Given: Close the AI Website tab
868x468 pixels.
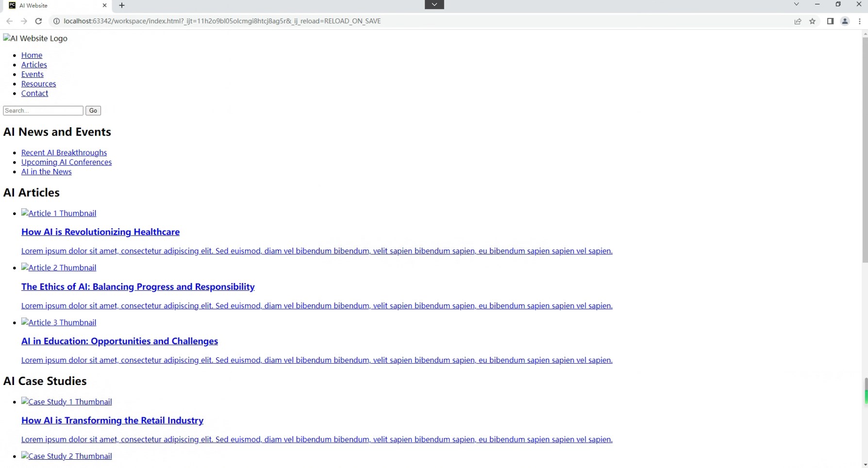Looking at the screenshot, I should (104, 5).
